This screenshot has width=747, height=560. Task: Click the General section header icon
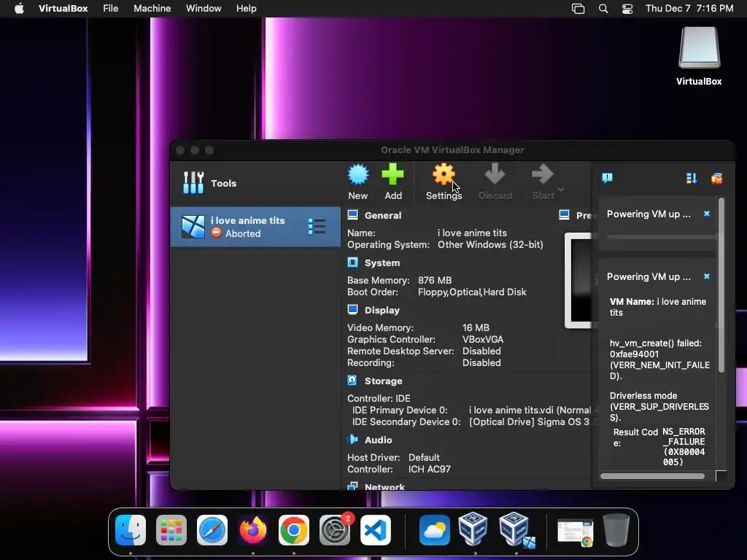[x=352, y=215]
